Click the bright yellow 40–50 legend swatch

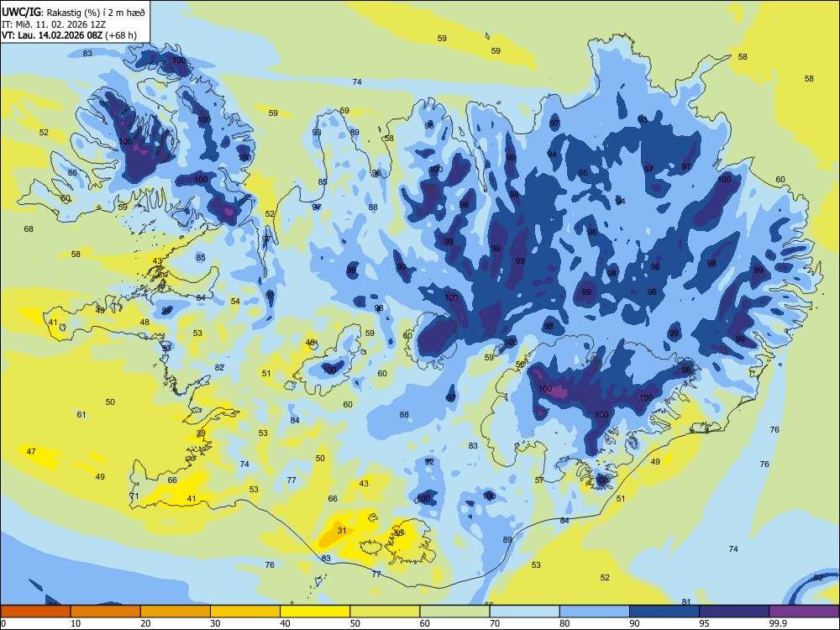315,612
